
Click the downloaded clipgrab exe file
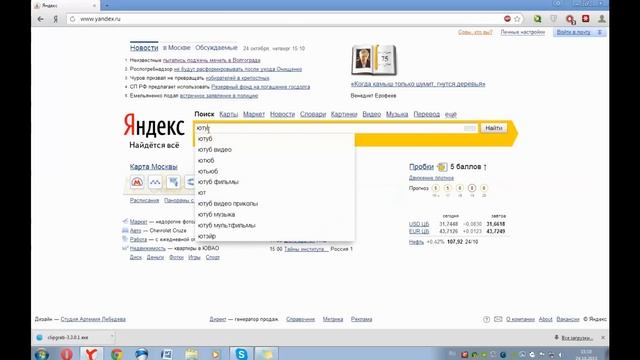point(67,338)
